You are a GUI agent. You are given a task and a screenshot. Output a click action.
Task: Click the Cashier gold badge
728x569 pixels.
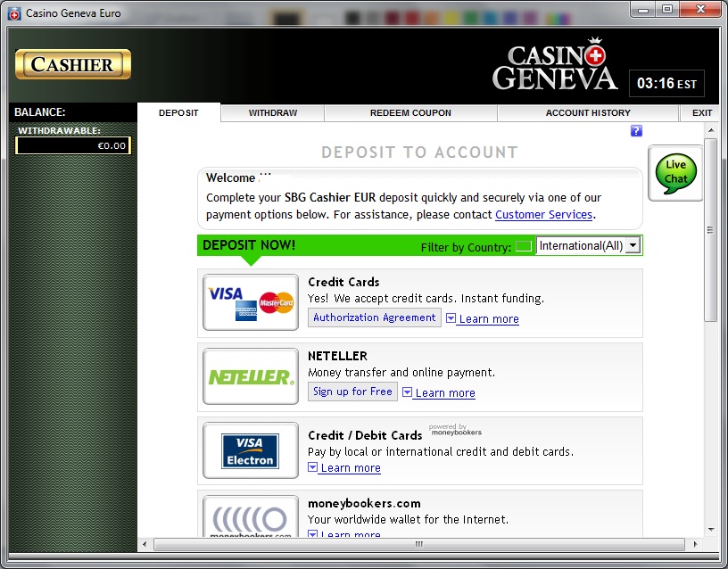73,64
